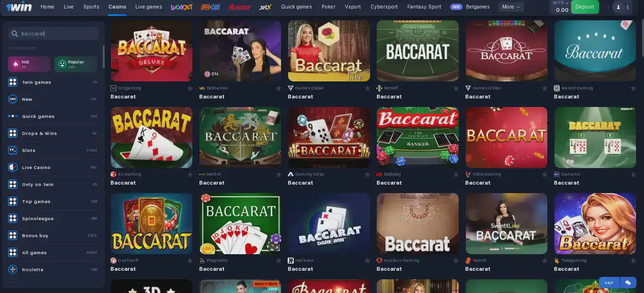
Task: Open the Aviator game logo
Action: (x=239, y=7)
